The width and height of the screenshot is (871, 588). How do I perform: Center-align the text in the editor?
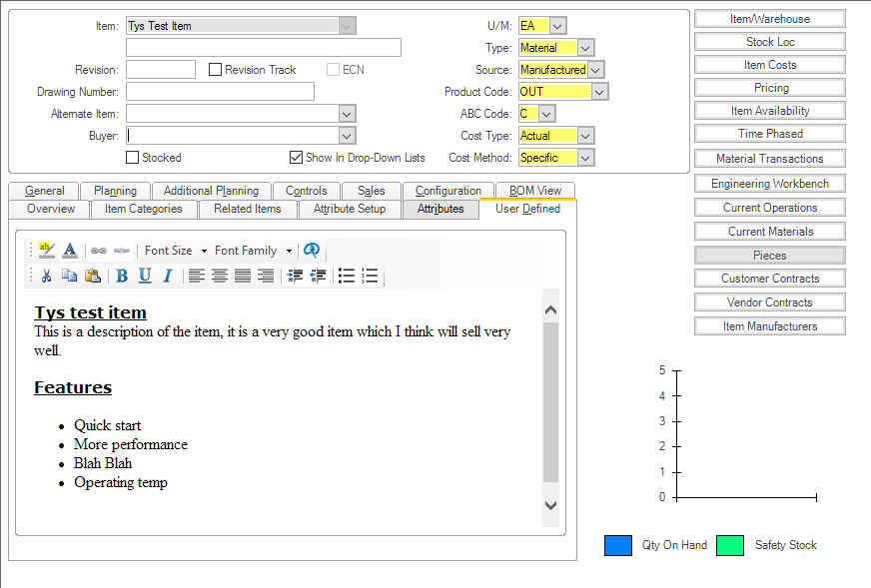(220, 277)
